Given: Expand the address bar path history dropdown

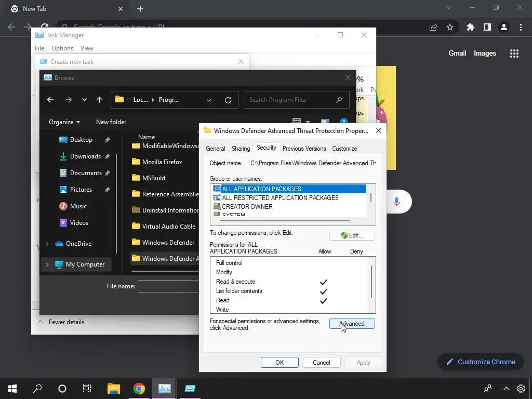Looking at the screenshot, I should tap(209, 100).
